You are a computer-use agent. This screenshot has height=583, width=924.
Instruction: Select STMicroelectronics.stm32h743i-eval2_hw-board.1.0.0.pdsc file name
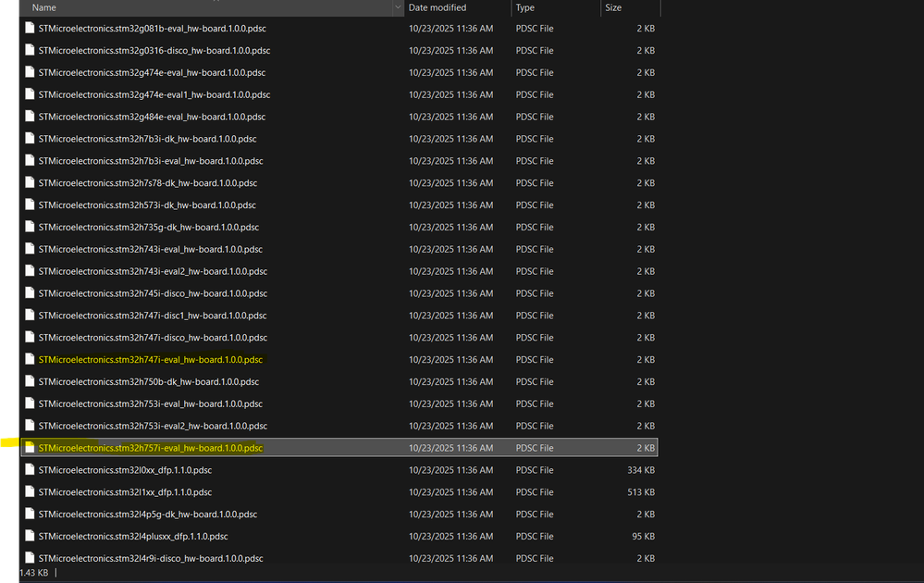coord(153,272)
